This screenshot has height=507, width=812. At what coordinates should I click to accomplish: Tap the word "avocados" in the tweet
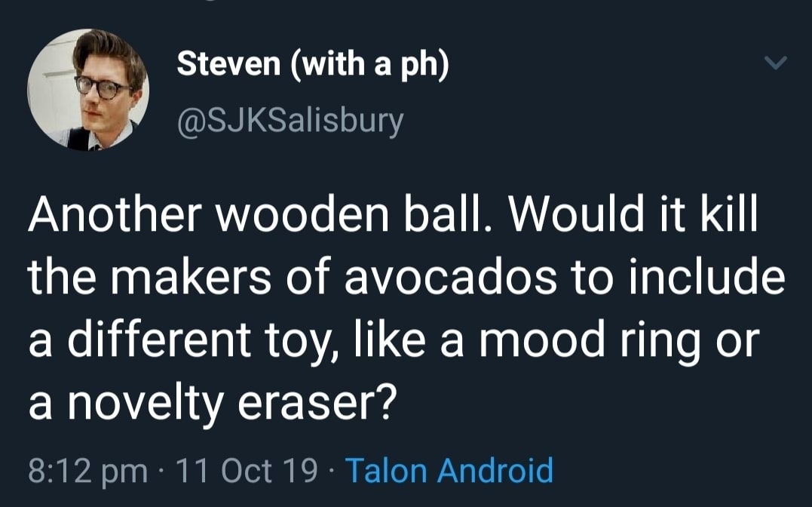tap(450, 278)
